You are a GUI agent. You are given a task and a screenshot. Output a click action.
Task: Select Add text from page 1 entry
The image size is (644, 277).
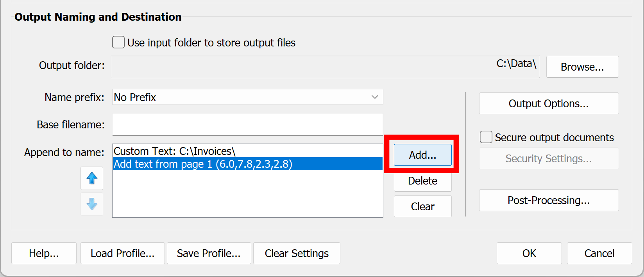pyautogui.click(x=203, y=164)
